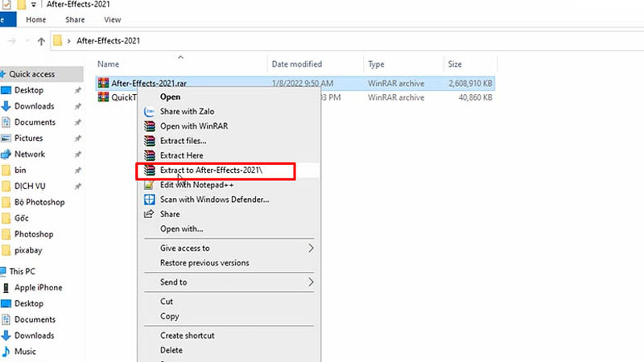Viewport: 644px width, 362px height.
Task: Open Bộ Photoshop folder in sidebar
Action: 39,203
